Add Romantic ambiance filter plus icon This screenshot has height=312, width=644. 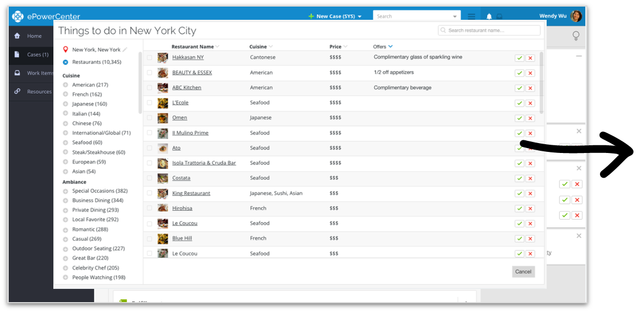point(65,229)
